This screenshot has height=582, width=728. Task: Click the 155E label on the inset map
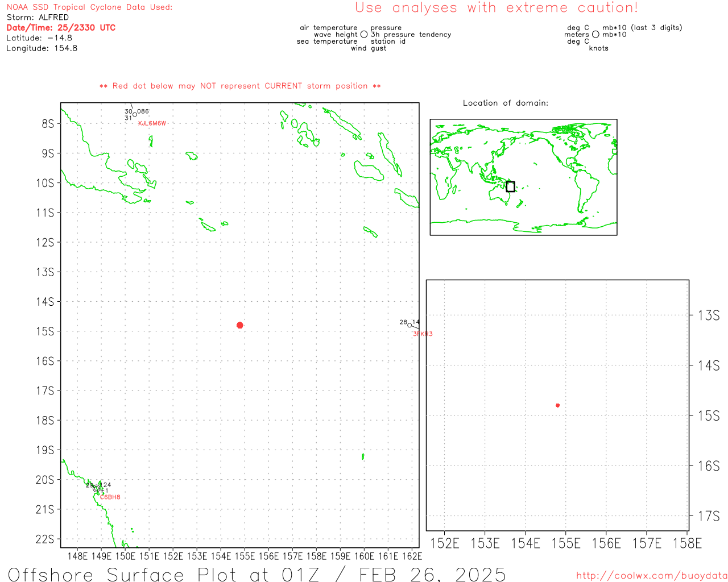tap(566, 544)
